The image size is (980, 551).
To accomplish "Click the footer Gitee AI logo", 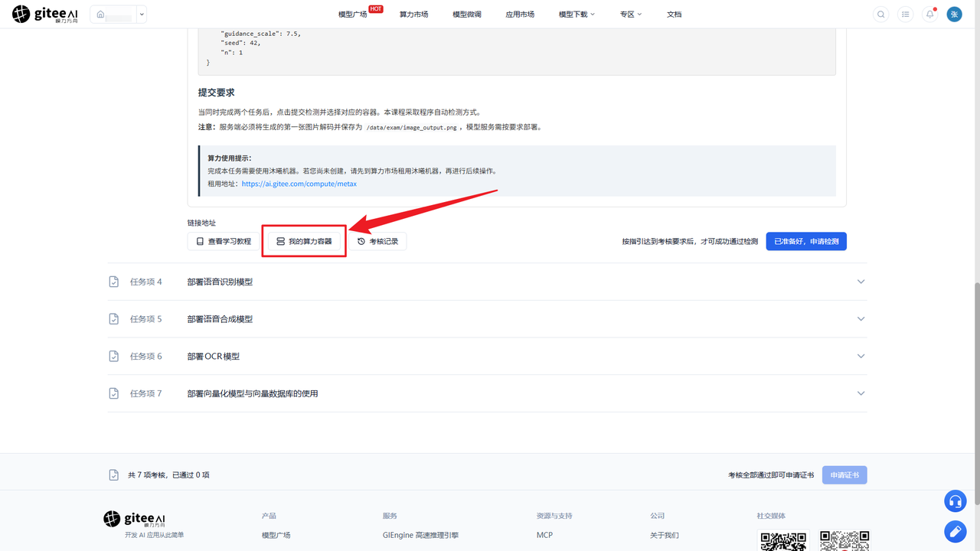I will point(135,520).
